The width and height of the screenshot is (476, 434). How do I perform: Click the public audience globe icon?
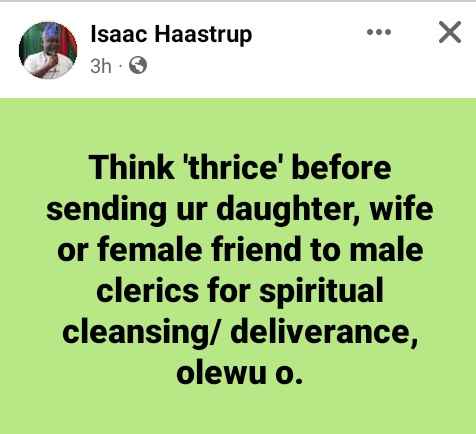click(x=138, y=65)
